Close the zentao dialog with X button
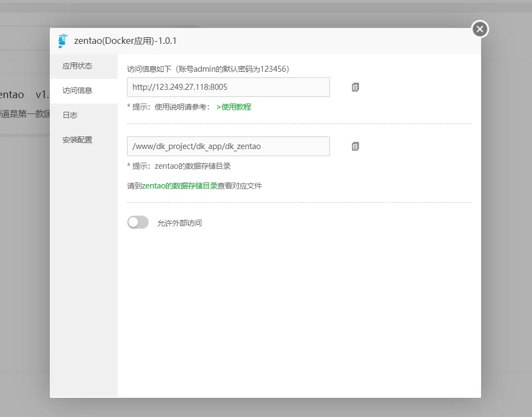532x417 pixels. pos(480,29)
